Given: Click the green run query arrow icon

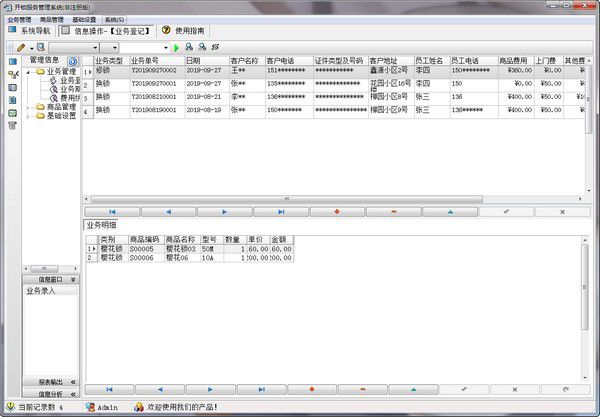Looking at the screenshot, I should (x=176, y=48).
